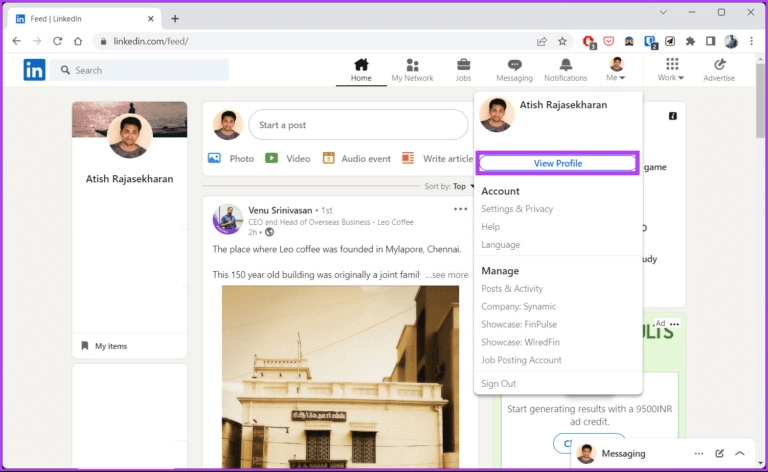Open Company: Synamic page
The width and height of the screenshot is (768, 472).
518,307
